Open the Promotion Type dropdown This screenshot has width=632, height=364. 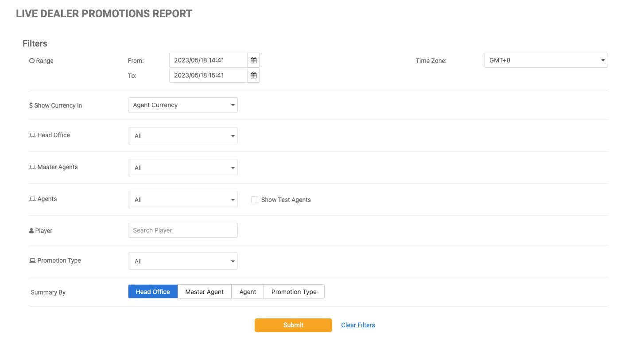pyautogui.click(x=182, y=261)
